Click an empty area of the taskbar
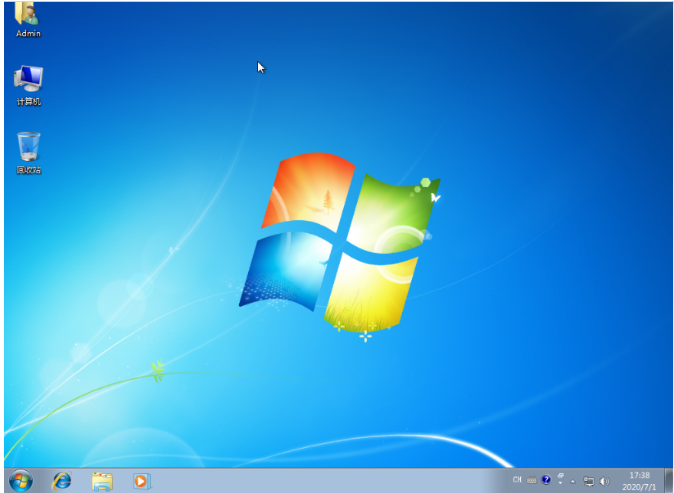Viewport: 674px width, 493px height. point(330,481)
